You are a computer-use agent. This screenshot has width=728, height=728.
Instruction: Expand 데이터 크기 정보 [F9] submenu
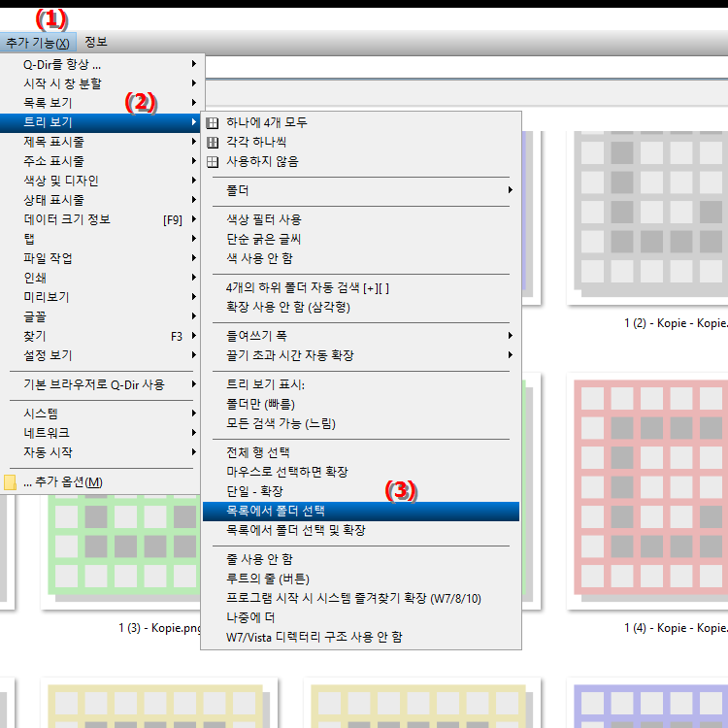tap(100, 219)
